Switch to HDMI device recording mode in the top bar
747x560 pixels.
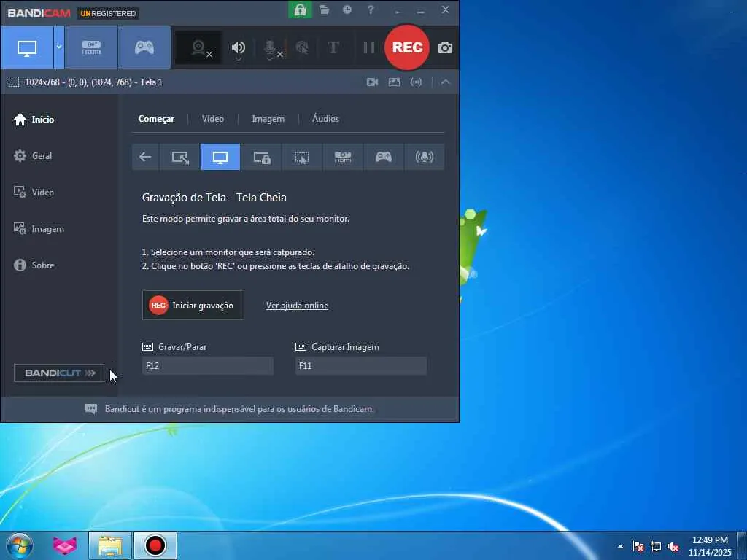(x=91, y=47)
